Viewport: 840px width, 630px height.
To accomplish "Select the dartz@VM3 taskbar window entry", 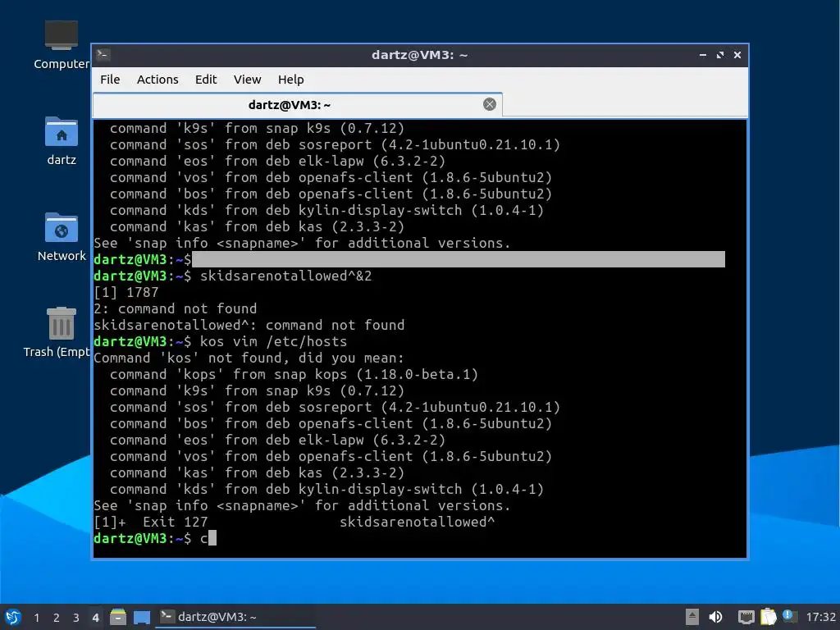I will point(235,617).
